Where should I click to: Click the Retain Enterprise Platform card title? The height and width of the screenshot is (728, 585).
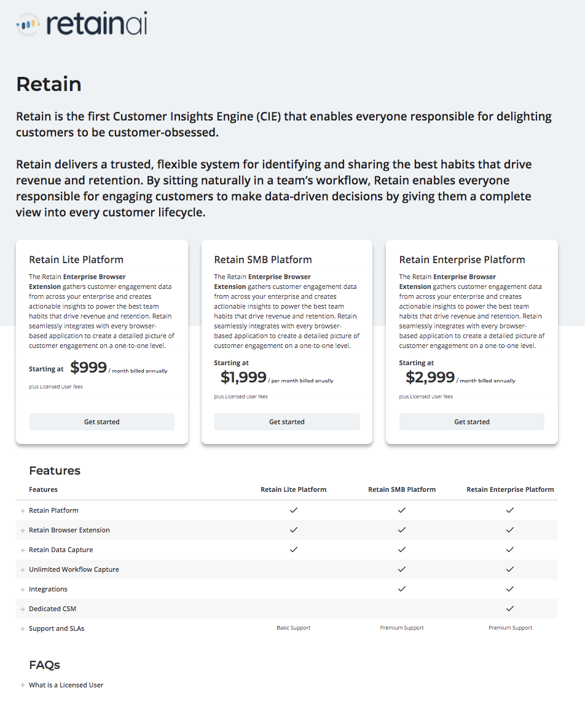coord(462,259)
